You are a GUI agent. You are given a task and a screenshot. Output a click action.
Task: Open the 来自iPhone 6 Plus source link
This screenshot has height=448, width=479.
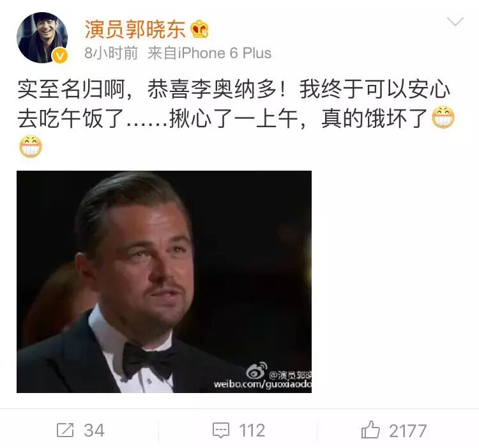(x=209, y=53)
